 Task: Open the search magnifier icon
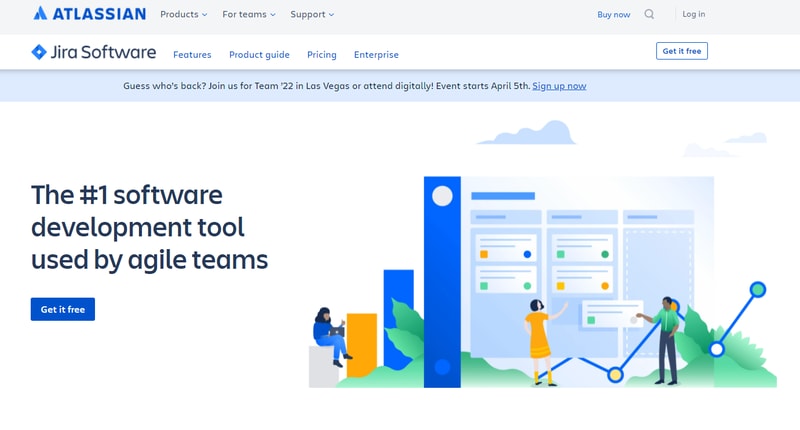point(649,14)
